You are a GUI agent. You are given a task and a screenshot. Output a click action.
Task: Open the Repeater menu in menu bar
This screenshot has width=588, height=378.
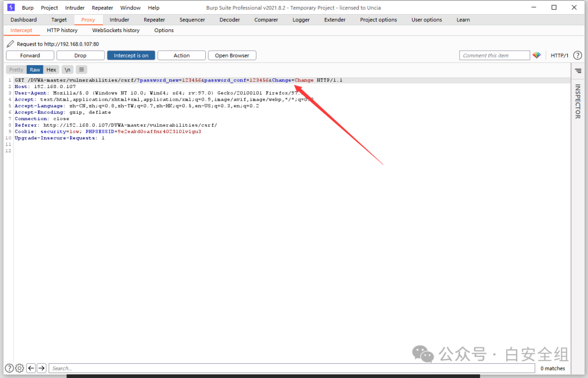pyautogui.click(x=102, y=8)
